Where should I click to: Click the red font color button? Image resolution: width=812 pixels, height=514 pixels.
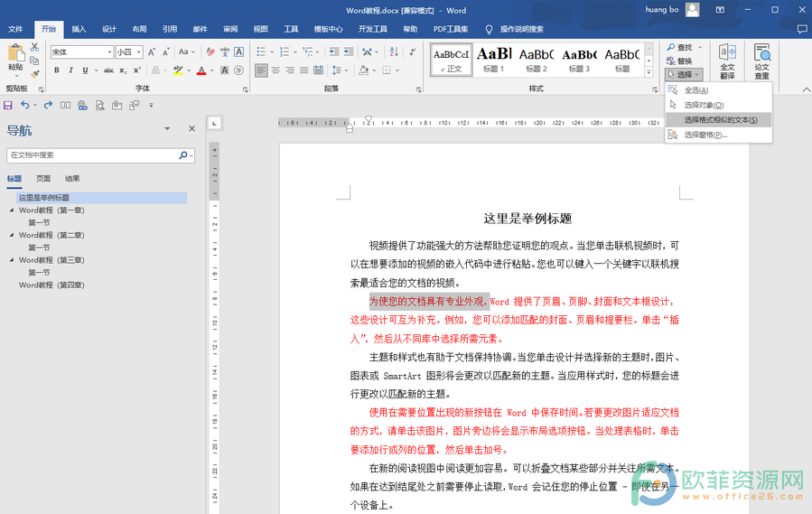[x=201, y=70]
